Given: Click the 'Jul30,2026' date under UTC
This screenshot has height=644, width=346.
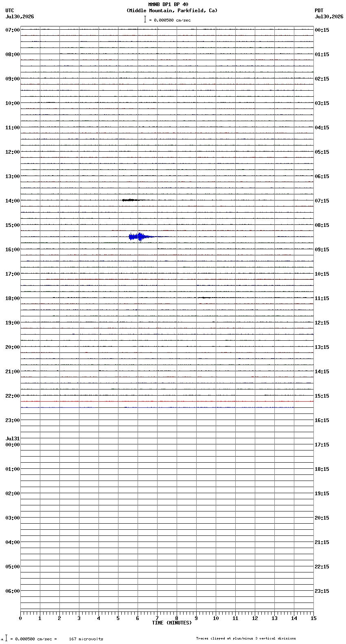Looking at the screenshot, I should (x=20, y=17).
